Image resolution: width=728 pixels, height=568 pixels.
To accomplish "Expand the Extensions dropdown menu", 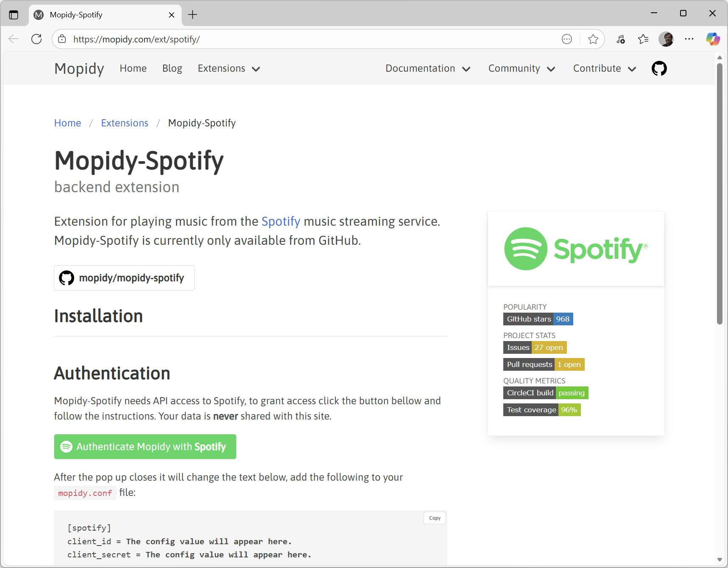I will click(229, 69).
